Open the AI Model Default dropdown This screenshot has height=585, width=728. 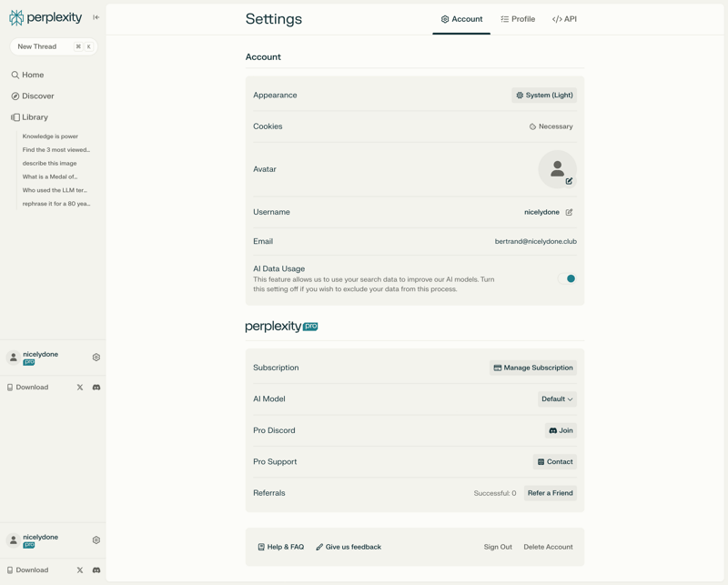pos(557,398)
